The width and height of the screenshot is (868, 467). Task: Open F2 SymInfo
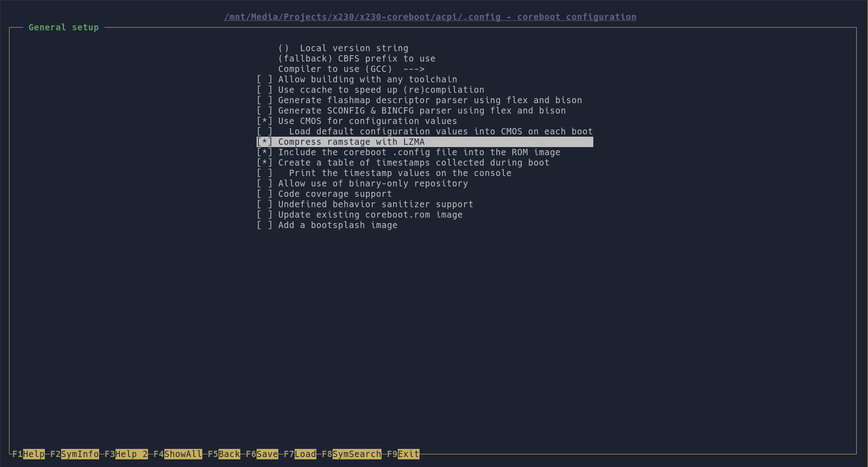coord(75,454)
